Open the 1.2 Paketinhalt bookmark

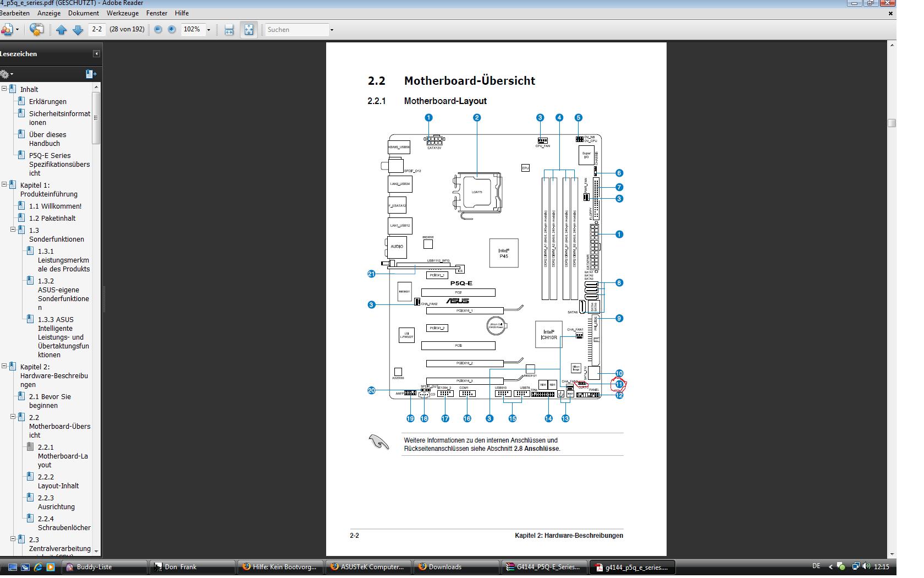pos(52,218)
